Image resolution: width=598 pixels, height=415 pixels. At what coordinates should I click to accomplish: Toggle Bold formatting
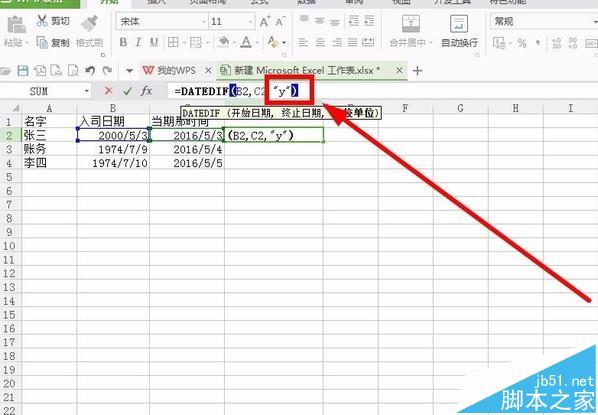tap(123, 42)
